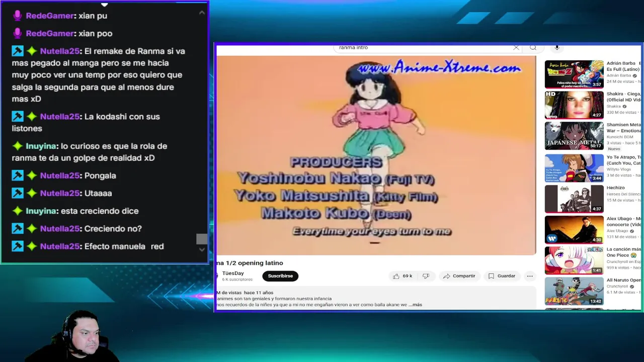Click the Ranma 1/2 opening video player
Image resolution: width=644 pixels, height=362 pixels.
coord(376,154)
